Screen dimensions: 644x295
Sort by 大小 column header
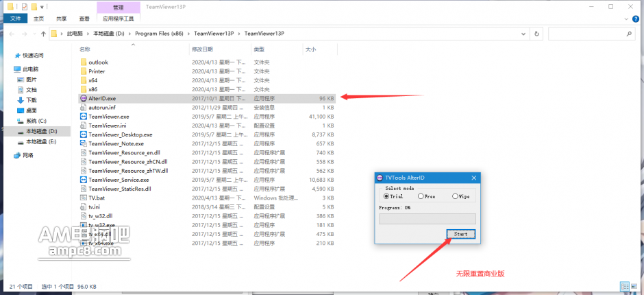[x=310, y=49]
